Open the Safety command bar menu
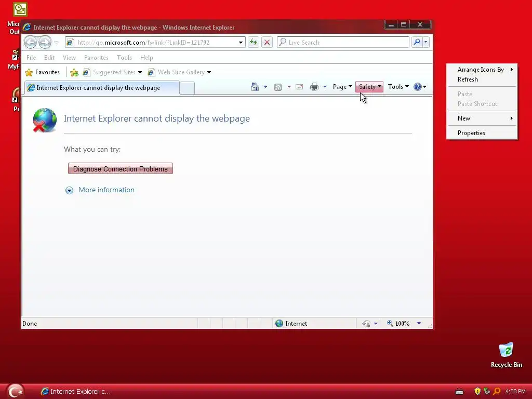532x399 pixels. coord(369,87)
